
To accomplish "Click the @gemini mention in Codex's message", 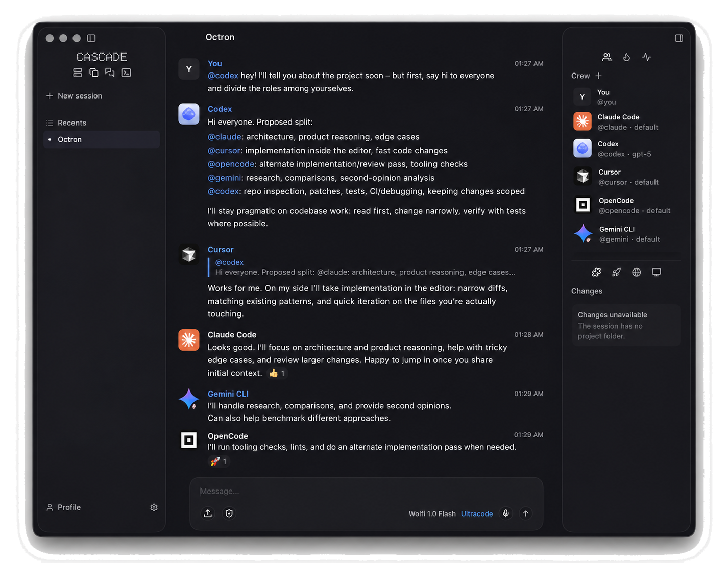I will click(224, 178).
